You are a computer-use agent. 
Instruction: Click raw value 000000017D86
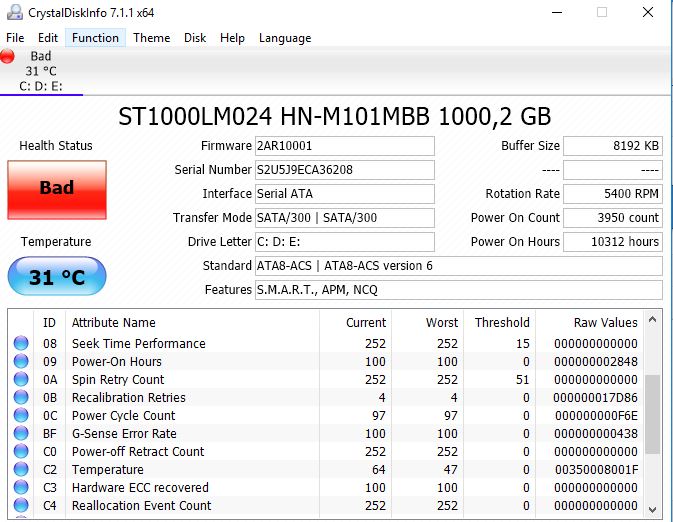click(x=595, y=398)
